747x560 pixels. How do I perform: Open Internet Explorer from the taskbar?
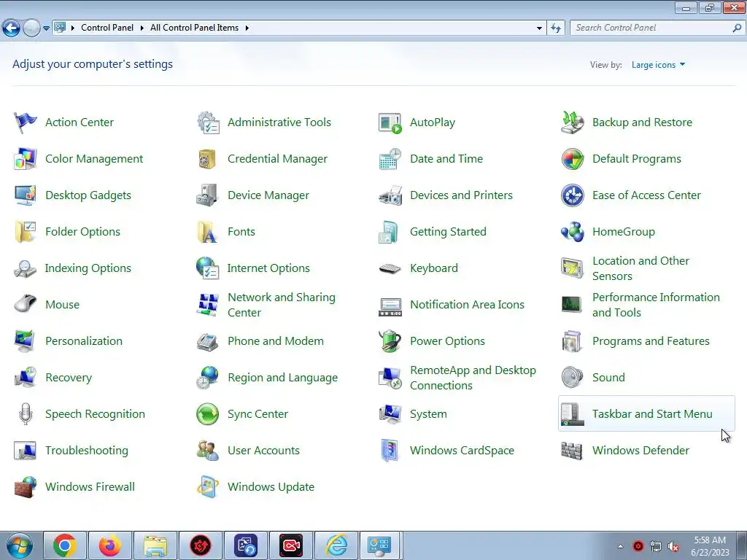click(336, 545)
